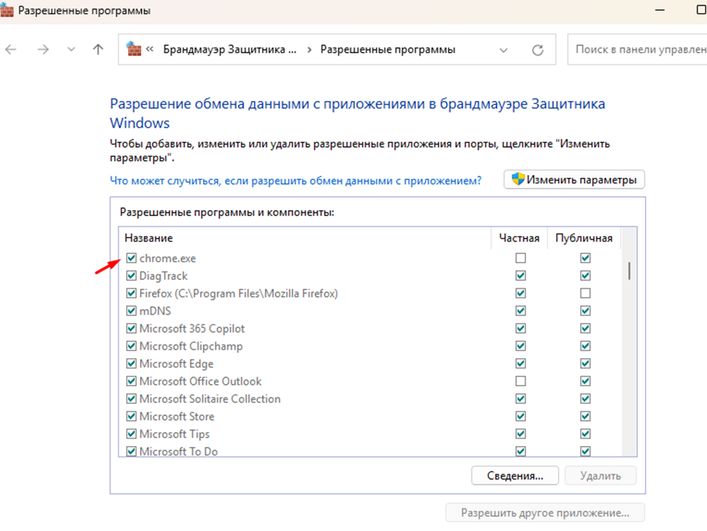The width and height of the screenshot is (707, 531).
Task: Toggle Firefox name checkbox
Action: (x=131, y=293)
